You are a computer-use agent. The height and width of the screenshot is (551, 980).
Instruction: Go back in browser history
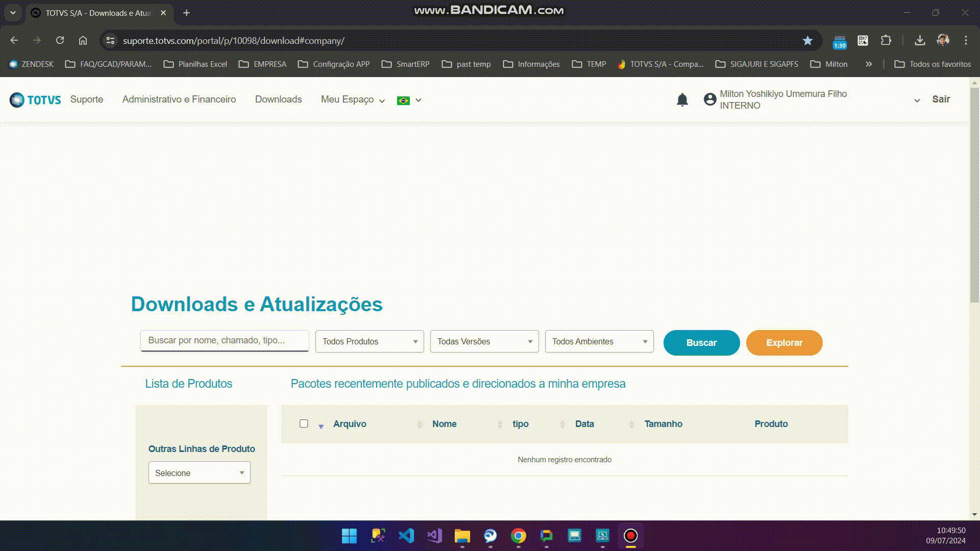pyautogui.click(x=14, y=40)
